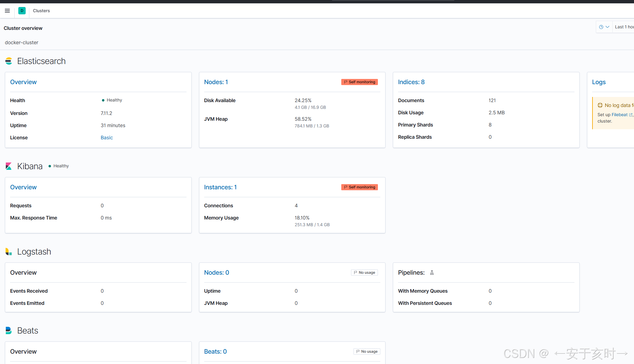Viewport: 634px width, 364px height.
Task: Click the Pipelines beaker icon
Action: (x=432, y=273)
